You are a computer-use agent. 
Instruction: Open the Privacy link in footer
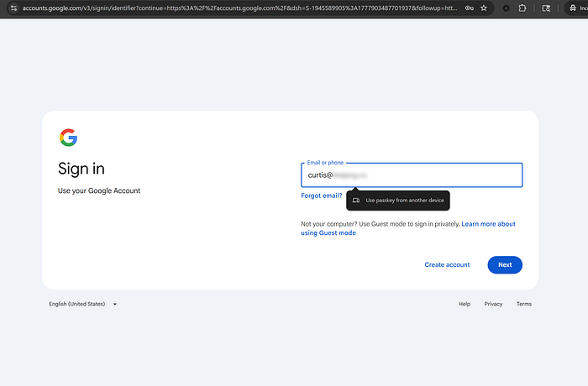point(493,304)
